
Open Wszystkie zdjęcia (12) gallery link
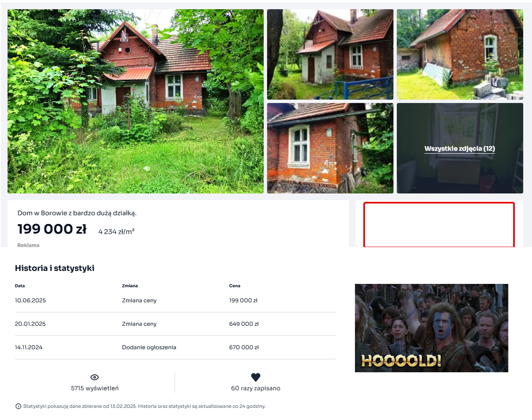pyautogui.click(x=460, y=149)
